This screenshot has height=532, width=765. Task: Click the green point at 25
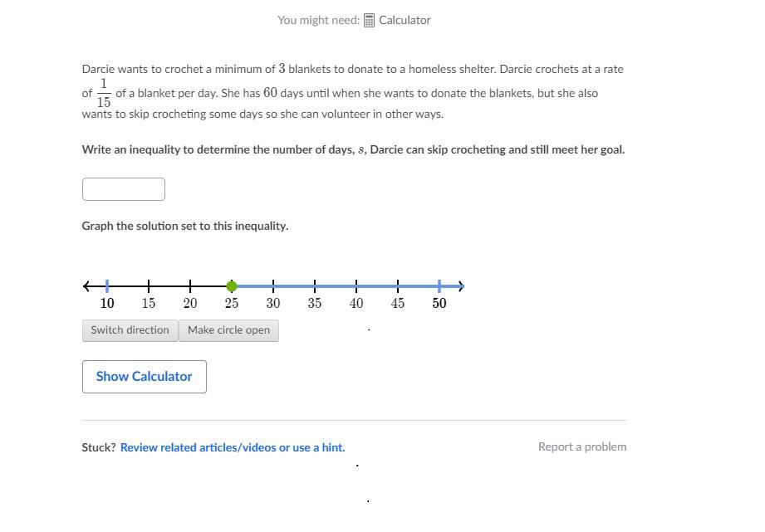coord(232,286)
